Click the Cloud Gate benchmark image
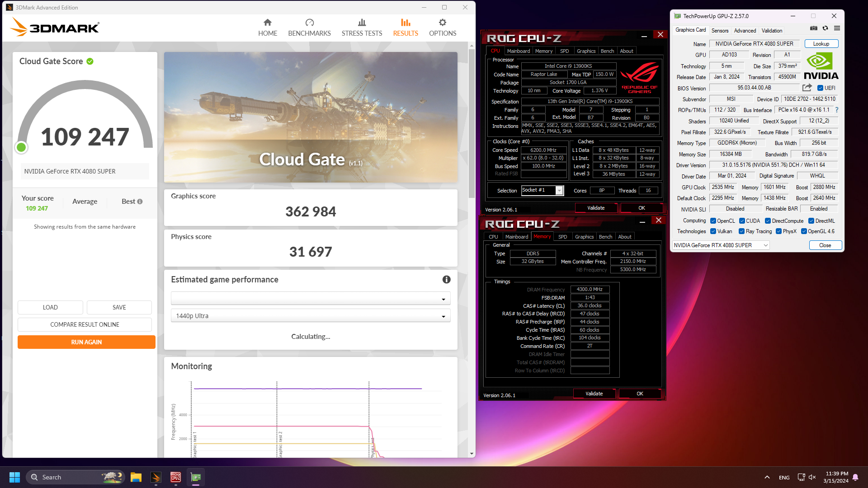 point(311,117)
